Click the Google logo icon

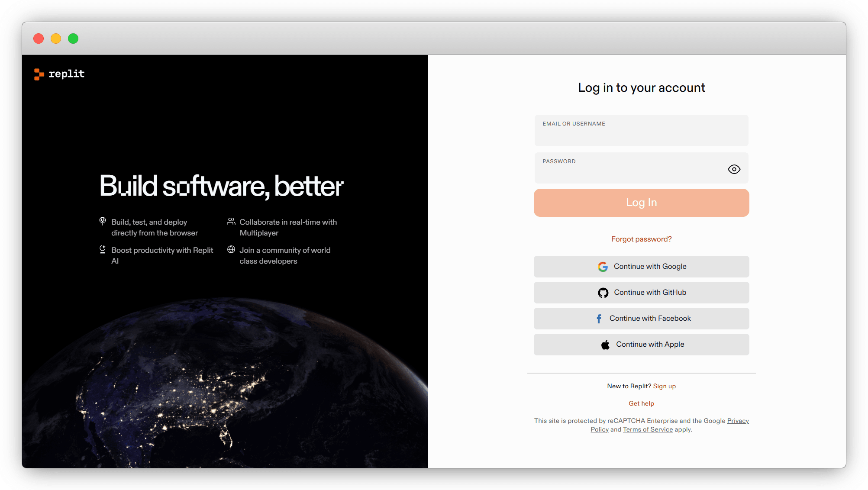tap(603, 267)
